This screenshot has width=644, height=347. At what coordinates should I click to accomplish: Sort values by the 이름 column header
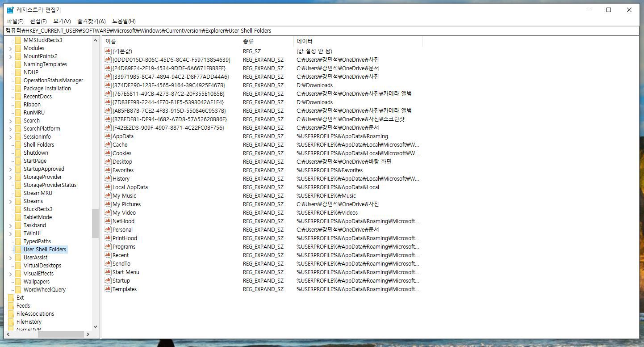171,41
